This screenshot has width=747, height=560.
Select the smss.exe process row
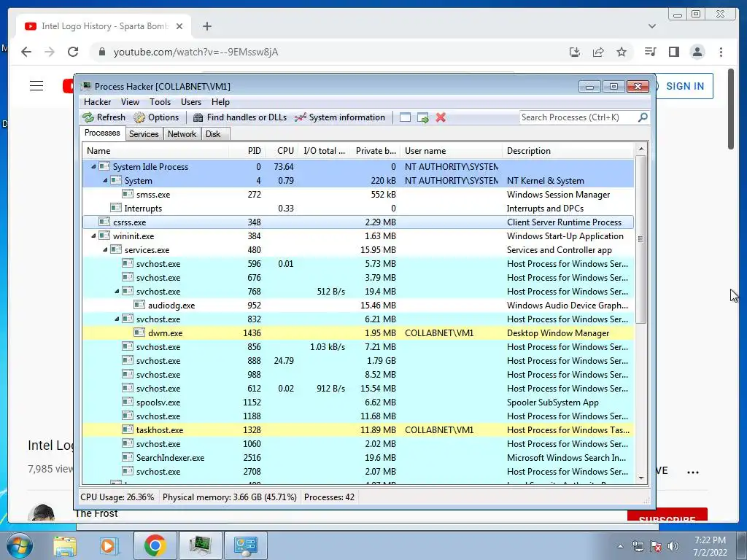coord(358,194)
